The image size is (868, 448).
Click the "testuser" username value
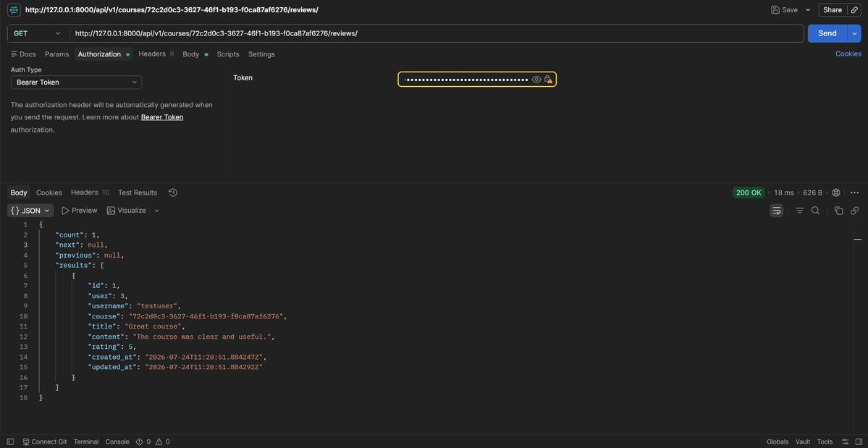point(159,306)
